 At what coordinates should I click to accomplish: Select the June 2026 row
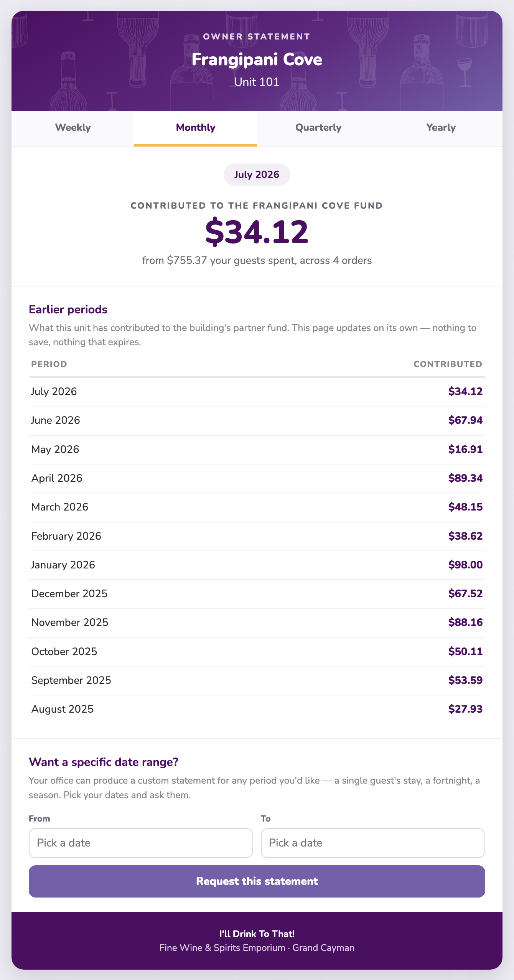click(257, 420)
